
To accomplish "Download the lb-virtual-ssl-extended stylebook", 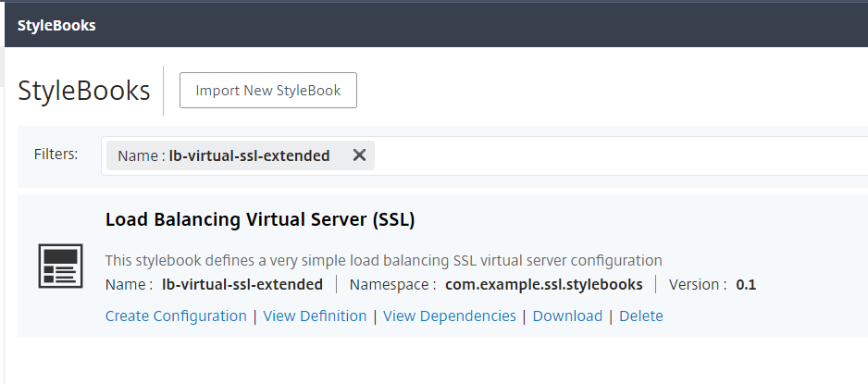I will [x=567, y=316].
